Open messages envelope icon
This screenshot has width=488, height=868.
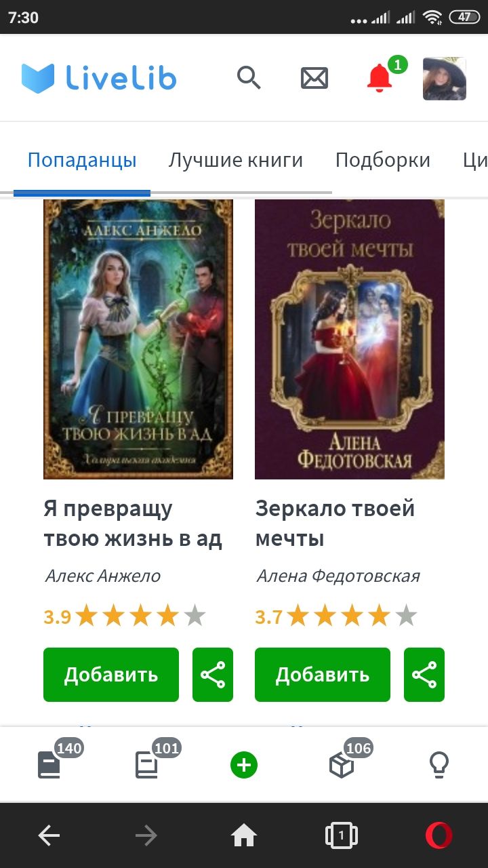314,78
